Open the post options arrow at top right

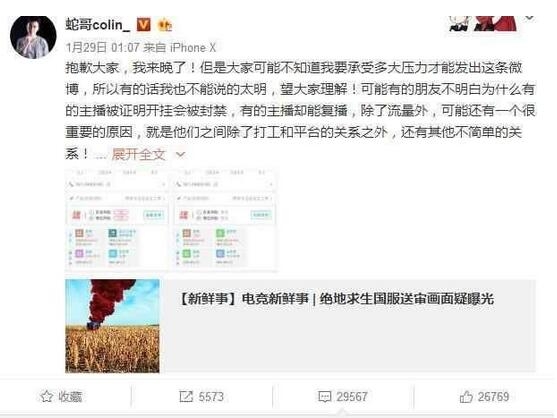[x=529, y=17]
